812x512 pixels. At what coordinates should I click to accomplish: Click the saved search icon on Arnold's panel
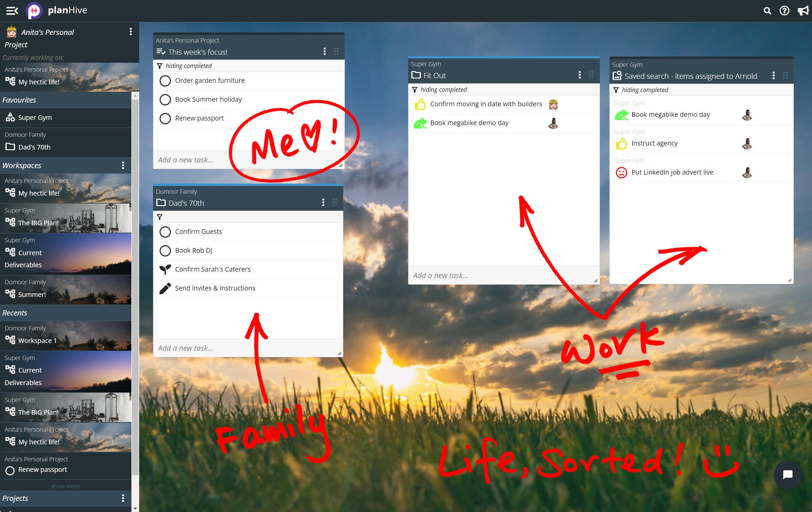click(618, 75)
